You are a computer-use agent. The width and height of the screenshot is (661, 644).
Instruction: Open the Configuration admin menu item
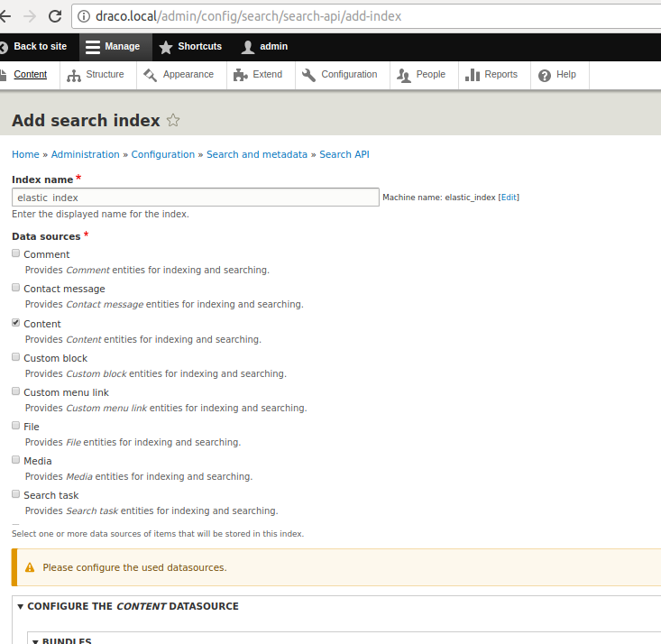pos(343,75)
